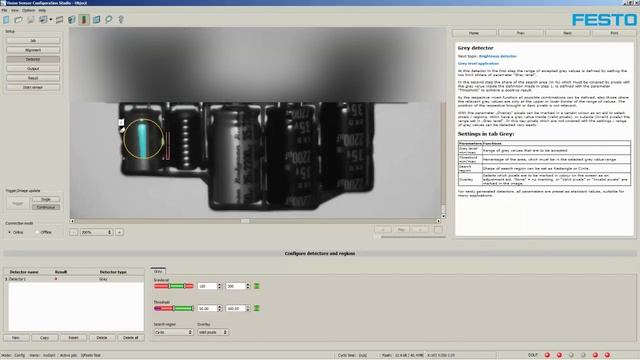Toggle the red-green bar toolbar icon
This screenshot has width=640, height=360.
[x=84, y=20]
